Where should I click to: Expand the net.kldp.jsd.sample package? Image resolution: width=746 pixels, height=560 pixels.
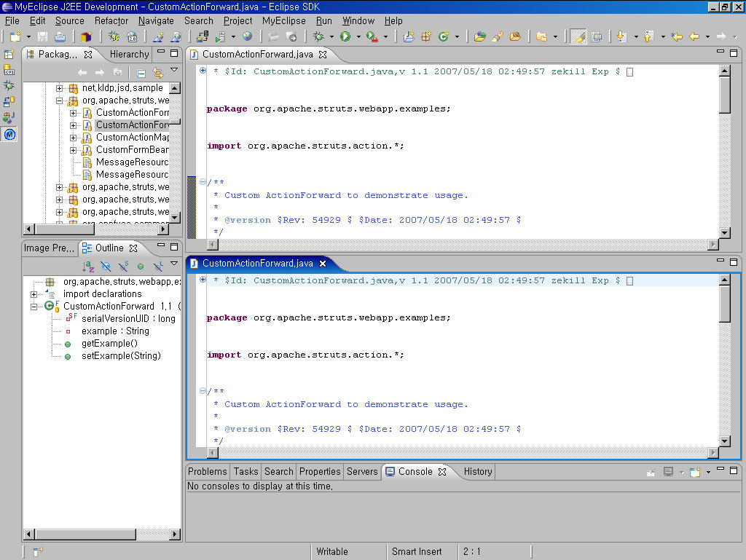pos(60,88)
